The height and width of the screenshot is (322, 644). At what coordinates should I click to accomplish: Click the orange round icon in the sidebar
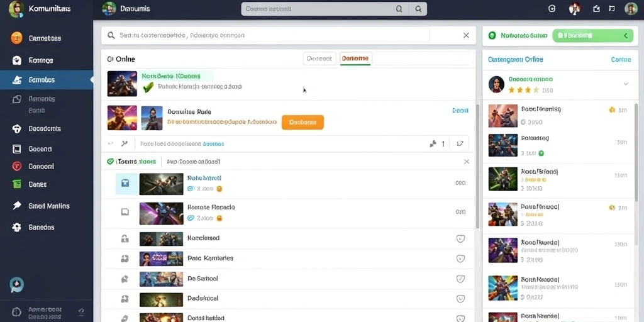16,38
